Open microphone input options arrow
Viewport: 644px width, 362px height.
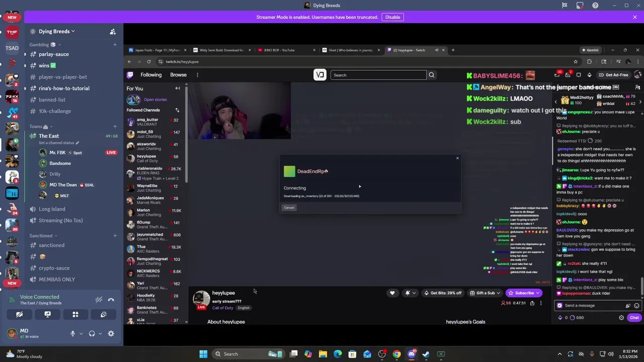click(81, 333)
